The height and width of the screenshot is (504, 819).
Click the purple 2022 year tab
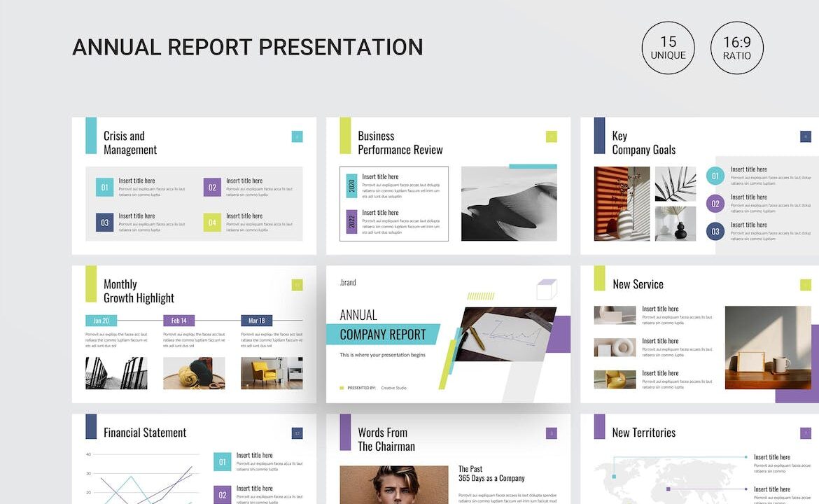pos(351,221)
